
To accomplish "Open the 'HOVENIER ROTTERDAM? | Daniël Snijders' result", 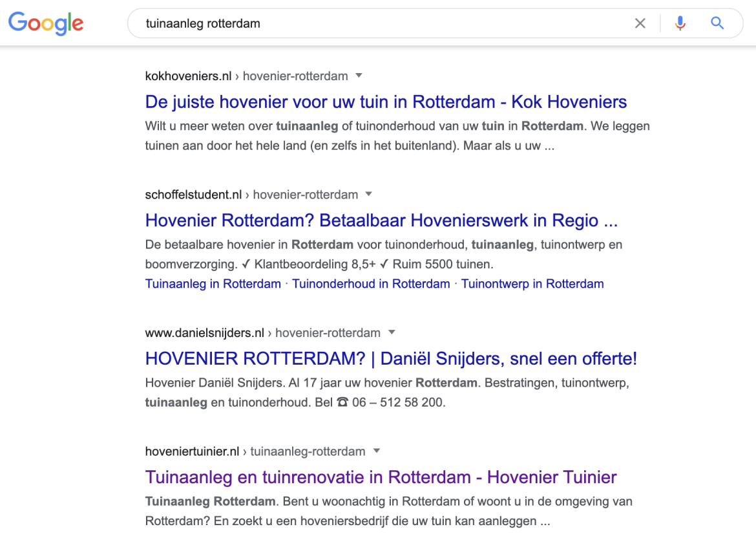I will click(x=391, y=358).
